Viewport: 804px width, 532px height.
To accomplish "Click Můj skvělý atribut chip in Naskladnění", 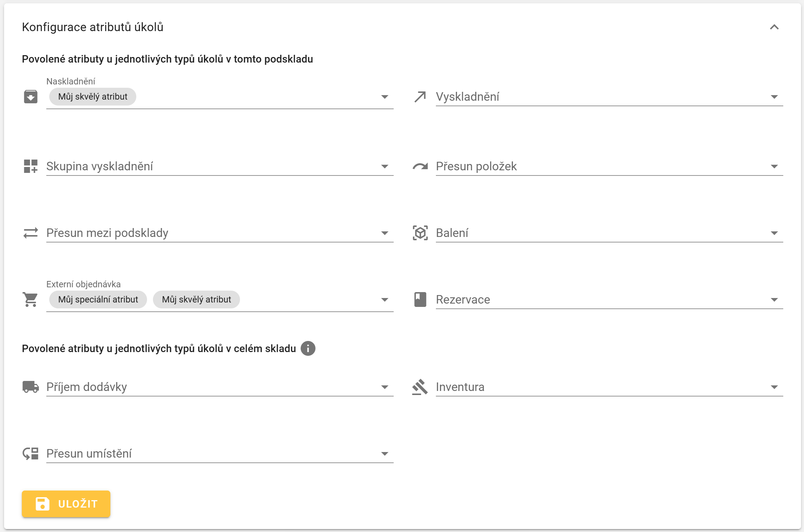I will 93,97.
